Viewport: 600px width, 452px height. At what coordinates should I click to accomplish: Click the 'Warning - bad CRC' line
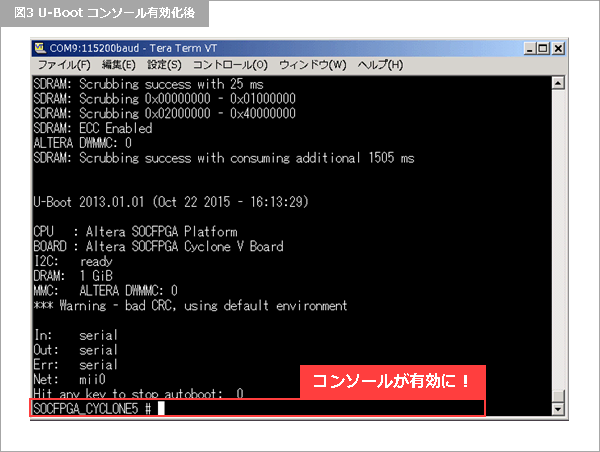tap(190, 305)
